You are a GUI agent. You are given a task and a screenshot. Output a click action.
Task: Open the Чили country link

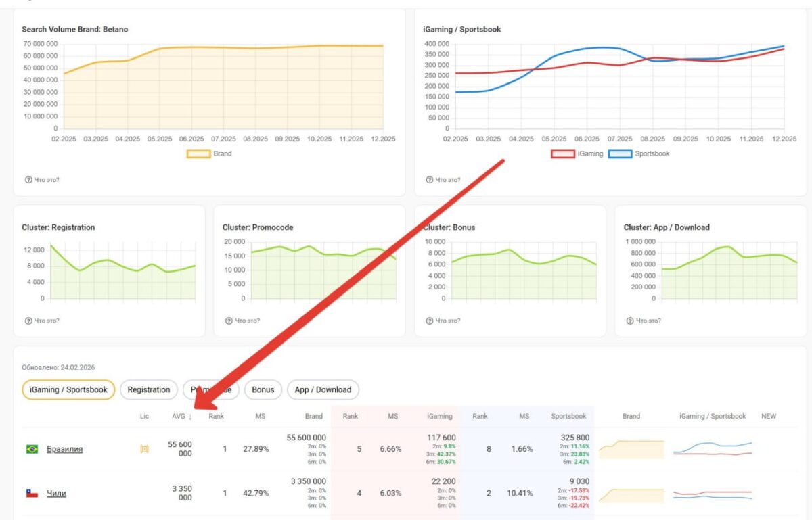[x=56, y=494]
